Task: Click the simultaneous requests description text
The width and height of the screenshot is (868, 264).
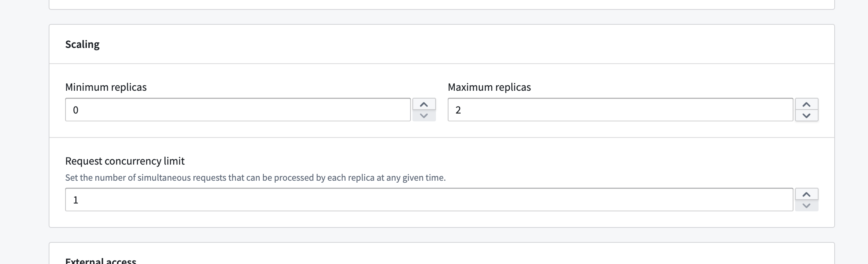Action: [255, 178]
